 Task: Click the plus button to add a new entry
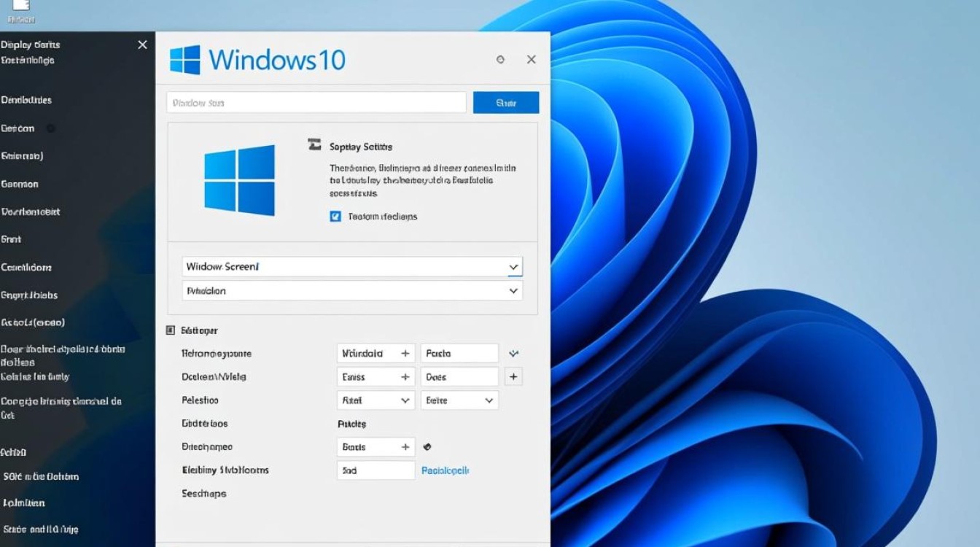pyautogui.click(x=513, y=376)
